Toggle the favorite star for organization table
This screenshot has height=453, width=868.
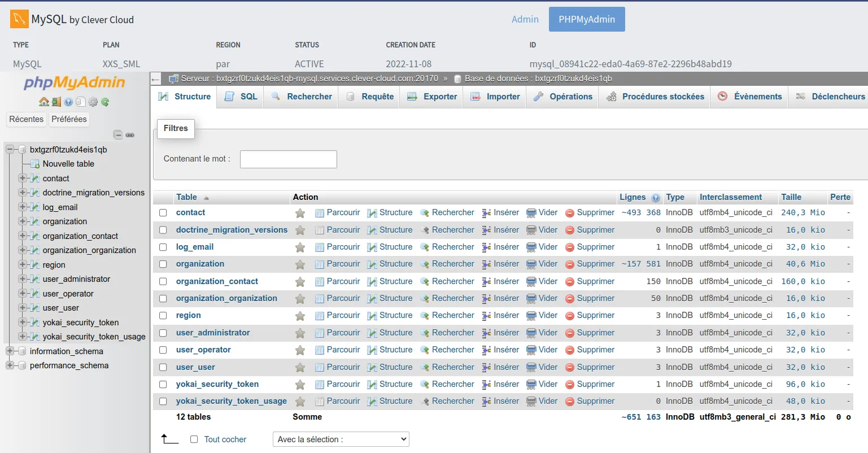(x=300, y=264)
